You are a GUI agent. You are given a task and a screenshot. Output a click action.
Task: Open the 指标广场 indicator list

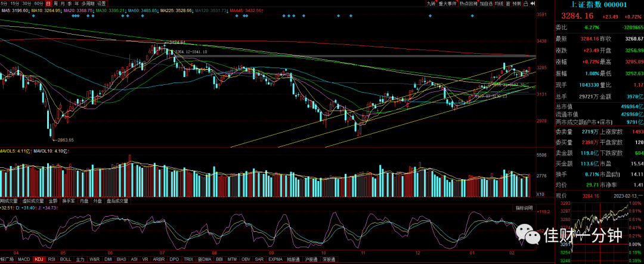coord(7,259)
